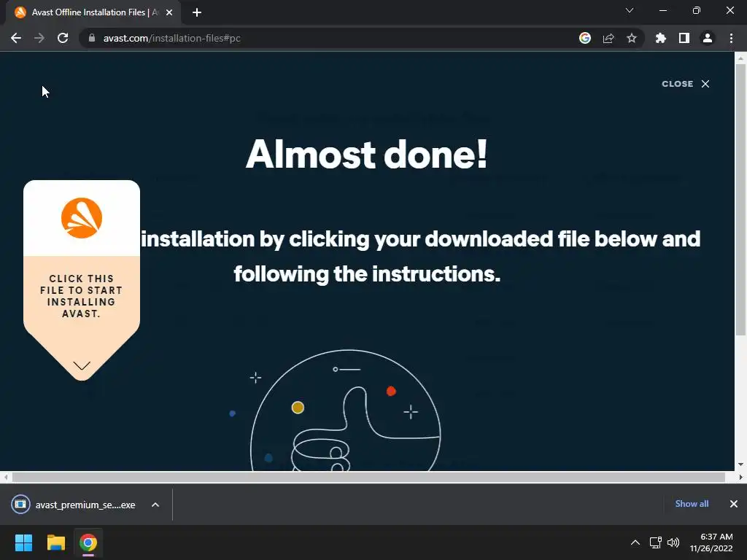747x560 pixels.
Task: Click the scroll right arrow
Action: tap(740, 477)
